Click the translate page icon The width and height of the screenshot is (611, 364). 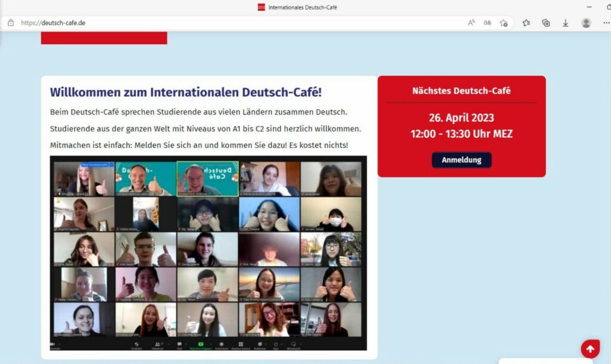pos(487,23)
